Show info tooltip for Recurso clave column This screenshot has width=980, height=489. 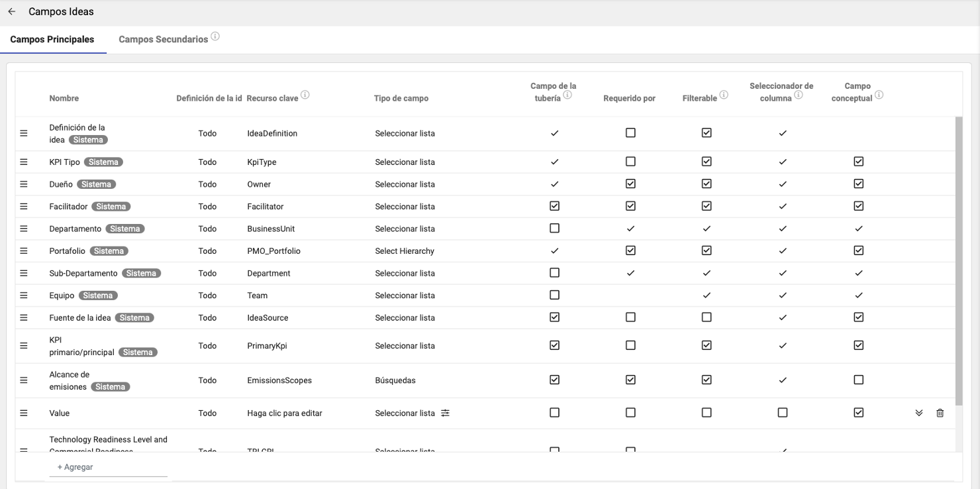point(305,95)
